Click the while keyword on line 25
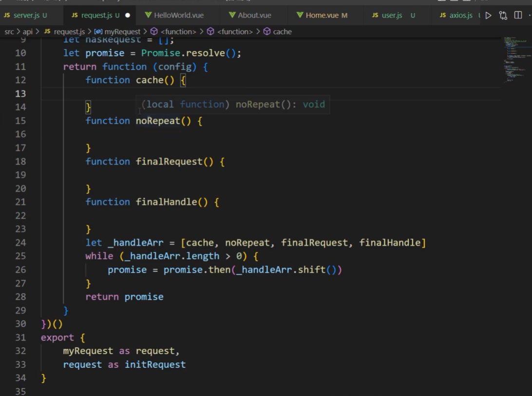The height and width of the screenshot is (396, 532). (99, 256)
